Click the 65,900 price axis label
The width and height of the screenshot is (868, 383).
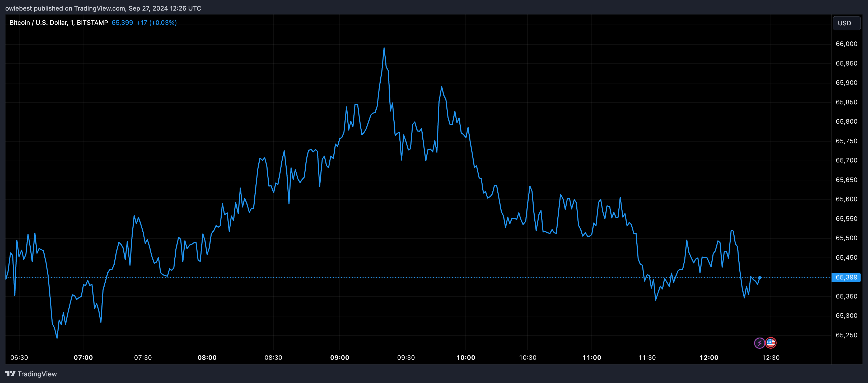tap(846, 82)
